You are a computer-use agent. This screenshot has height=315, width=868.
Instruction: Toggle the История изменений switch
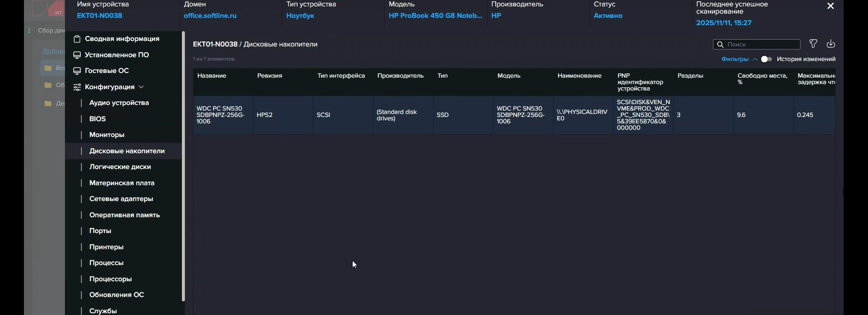pos(766,59)
